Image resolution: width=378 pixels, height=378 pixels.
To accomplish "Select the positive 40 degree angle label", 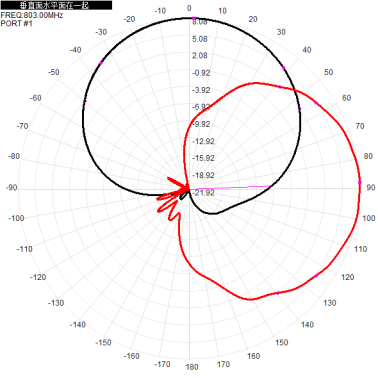I will click(x=307, y=50).
